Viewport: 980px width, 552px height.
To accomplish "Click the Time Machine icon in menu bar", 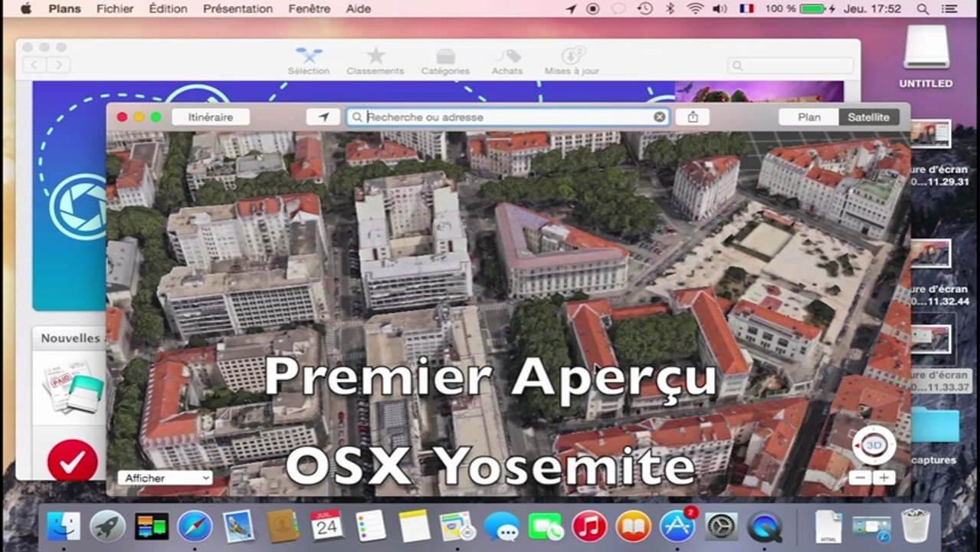I will [x=644, y=8].
